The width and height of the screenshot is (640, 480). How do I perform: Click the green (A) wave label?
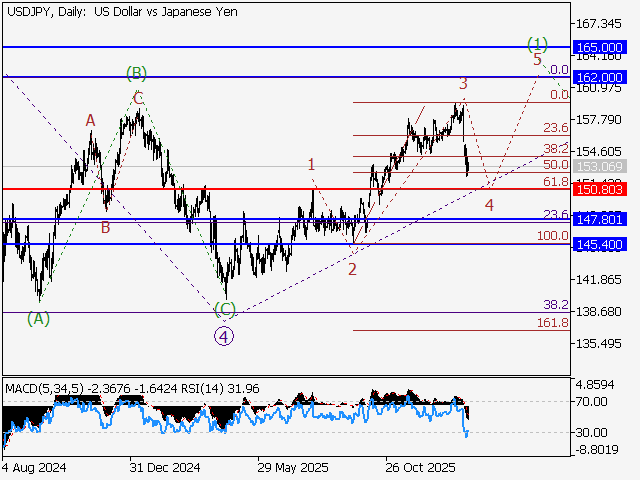click(38, 319)
